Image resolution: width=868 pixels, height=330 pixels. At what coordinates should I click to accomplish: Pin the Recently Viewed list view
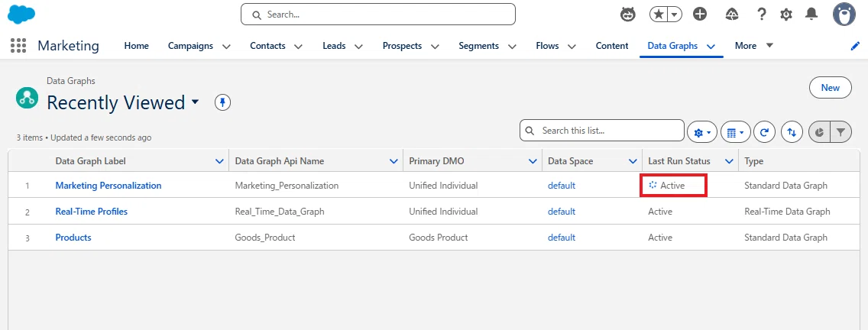[222, 102]
